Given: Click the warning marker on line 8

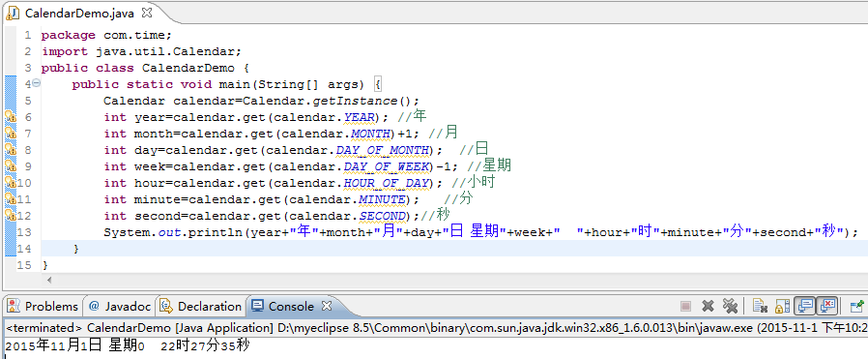Looking at the screenshot, I should pos(11,150).
